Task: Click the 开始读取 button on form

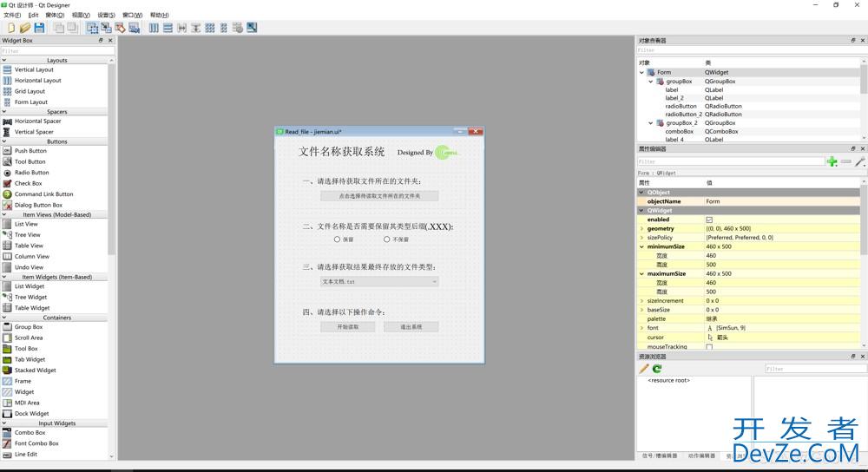Action: click(348, 327)
